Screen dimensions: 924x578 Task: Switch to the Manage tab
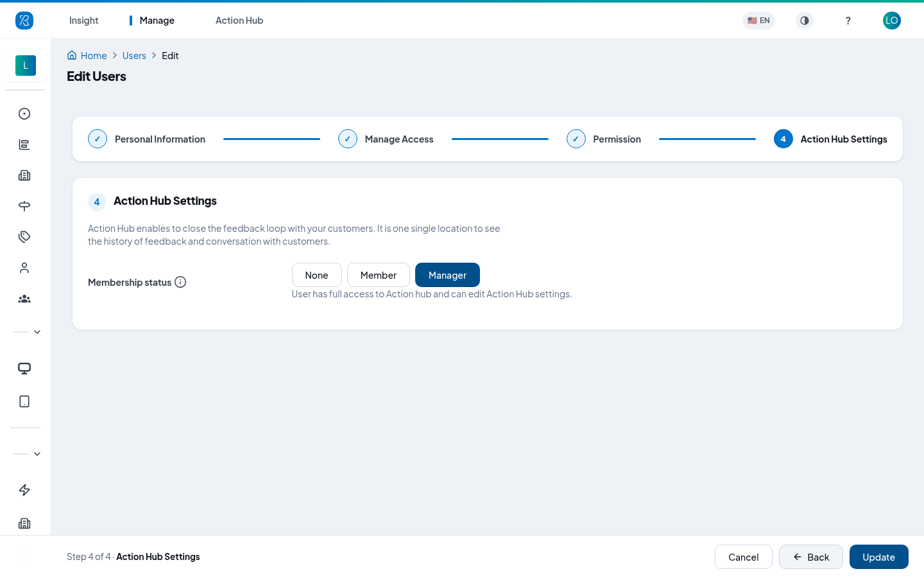point(157,21)
